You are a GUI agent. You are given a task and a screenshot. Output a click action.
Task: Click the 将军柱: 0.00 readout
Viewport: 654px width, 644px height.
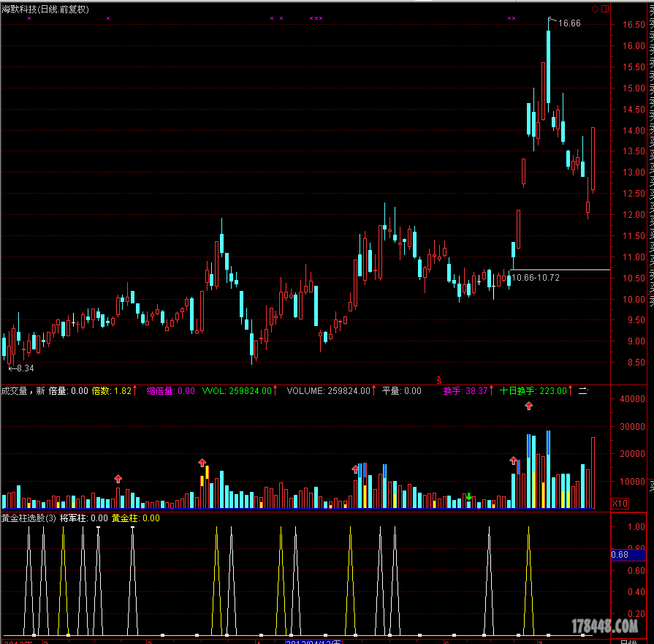tap(84, 518)
